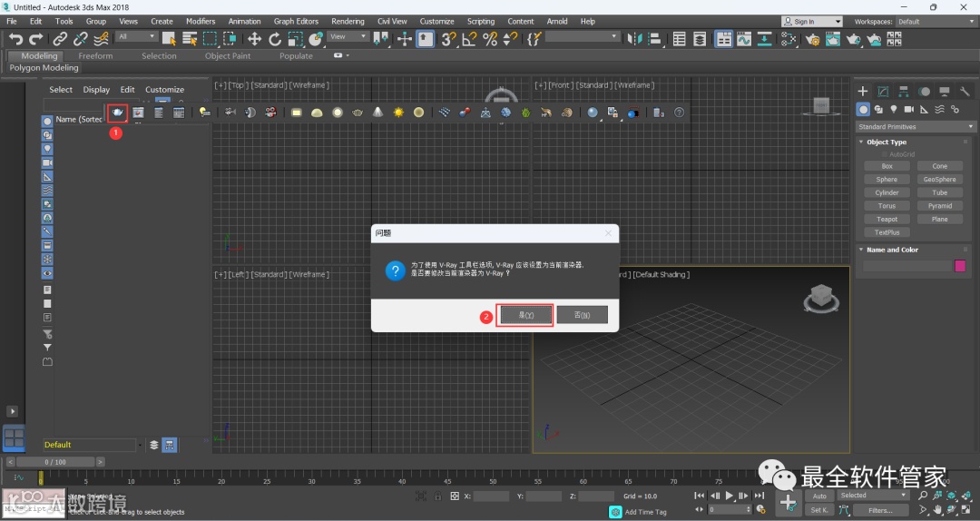Switch to Lights category in Create panel
The image size is (980, 521).
tap(894, 109)
